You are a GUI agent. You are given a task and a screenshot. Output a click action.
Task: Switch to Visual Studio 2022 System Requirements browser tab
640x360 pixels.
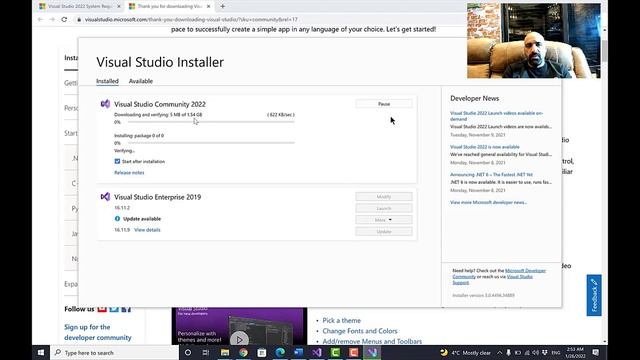78,6
